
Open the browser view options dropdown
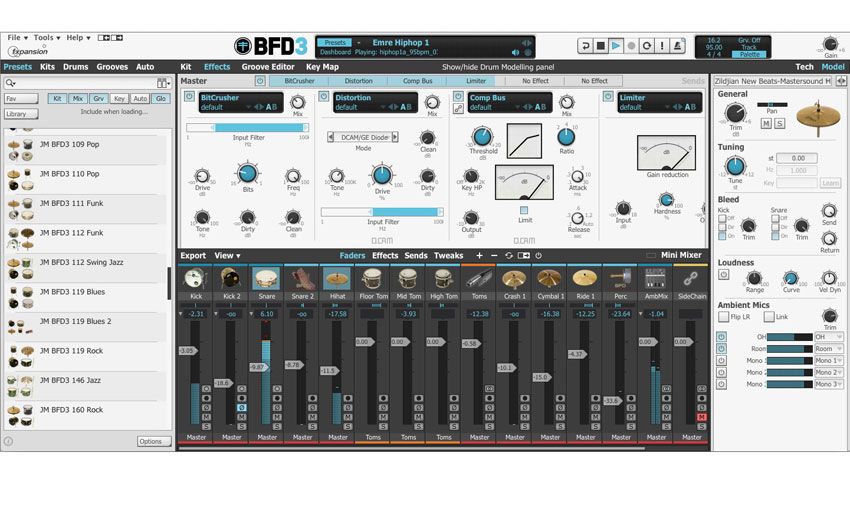point(163,83)
